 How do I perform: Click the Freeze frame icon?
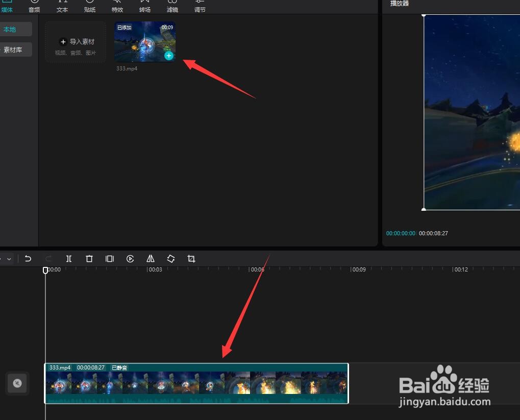(110, 259)
